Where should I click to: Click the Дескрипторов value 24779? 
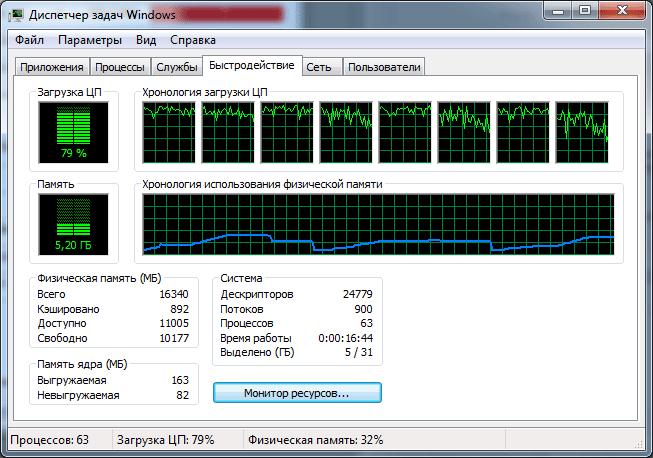click(x=358, y=294)
